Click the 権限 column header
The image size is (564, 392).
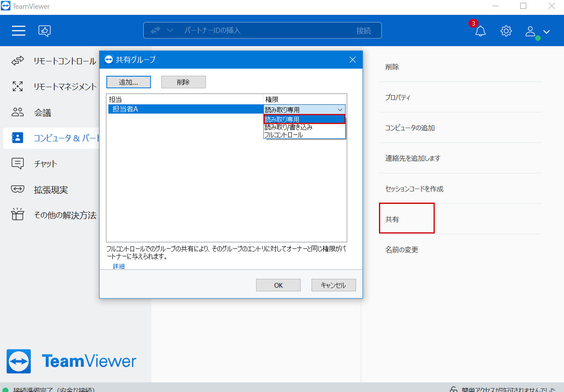304,100
